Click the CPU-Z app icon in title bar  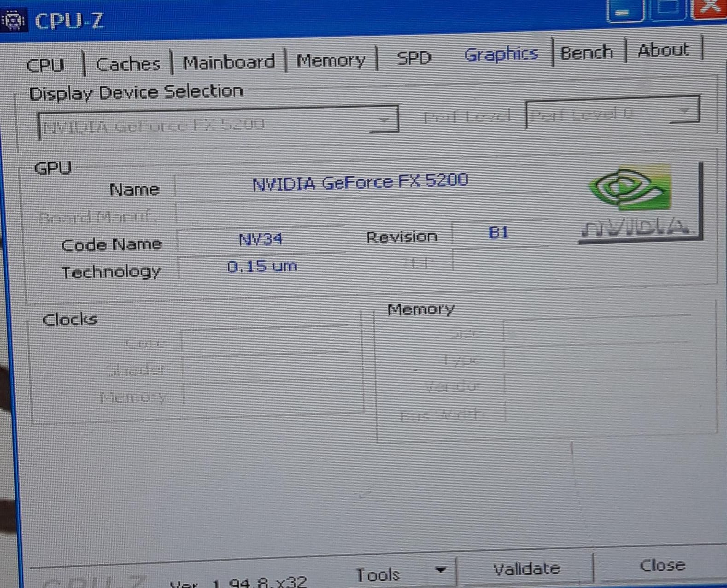pos(13,20)
